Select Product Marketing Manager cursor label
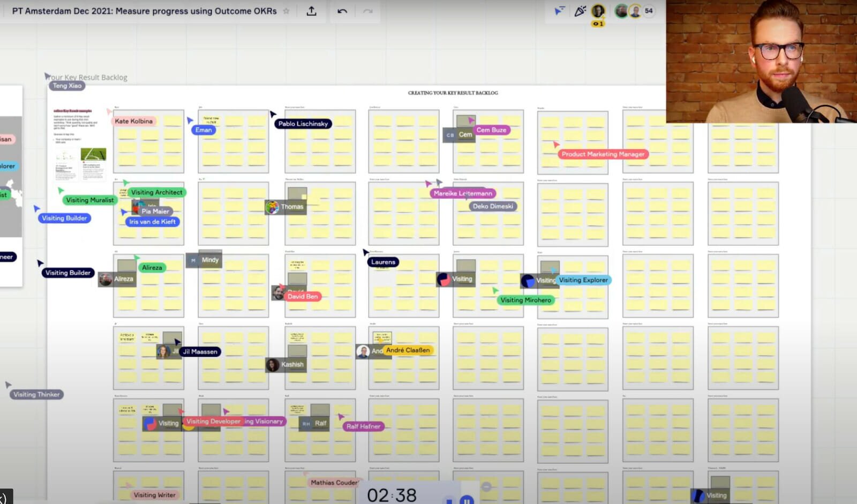The height and width of the screenshot is (504, 857). (x=603, y=154)
